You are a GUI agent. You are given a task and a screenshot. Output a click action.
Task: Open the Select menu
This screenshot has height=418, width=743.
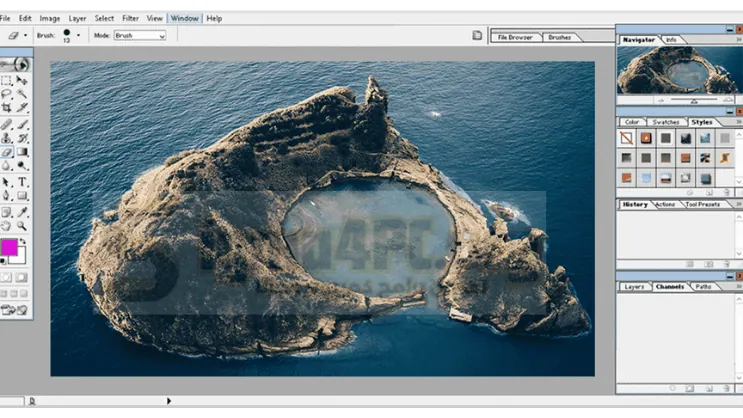pyautogui.click(x=104, y=18)
